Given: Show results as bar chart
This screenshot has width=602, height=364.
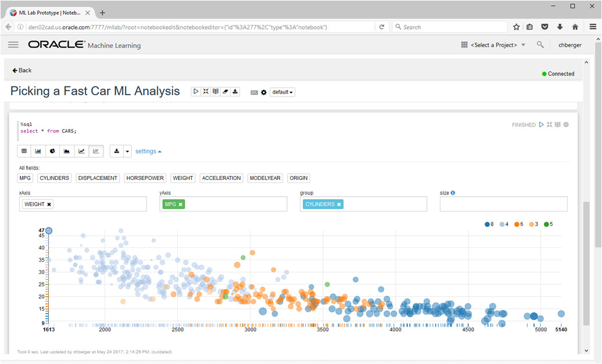Looking at the screenshot, I should click(38, 151).
